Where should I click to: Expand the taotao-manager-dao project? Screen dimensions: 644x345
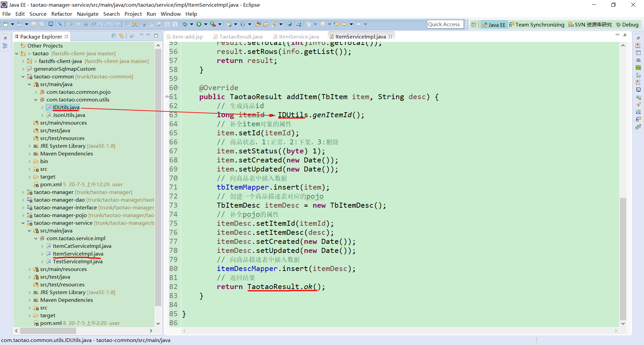pos(23,200)
